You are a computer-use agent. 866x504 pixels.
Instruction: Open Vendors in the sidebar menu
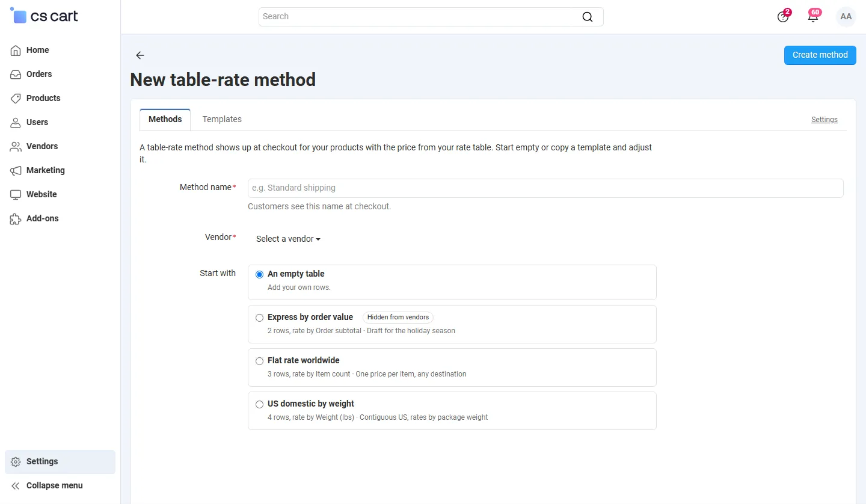pyautogui.click(x=42, y=146)
